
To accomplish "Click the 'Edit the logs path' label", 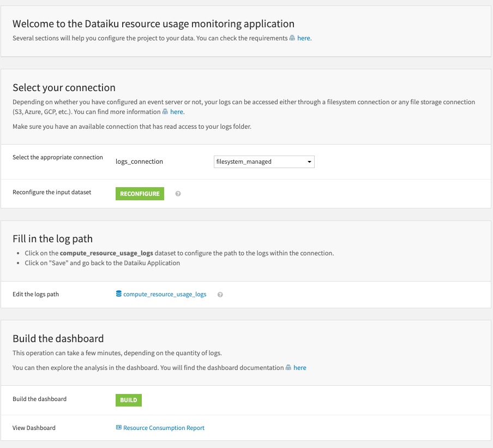I will [x=35, y=294].
